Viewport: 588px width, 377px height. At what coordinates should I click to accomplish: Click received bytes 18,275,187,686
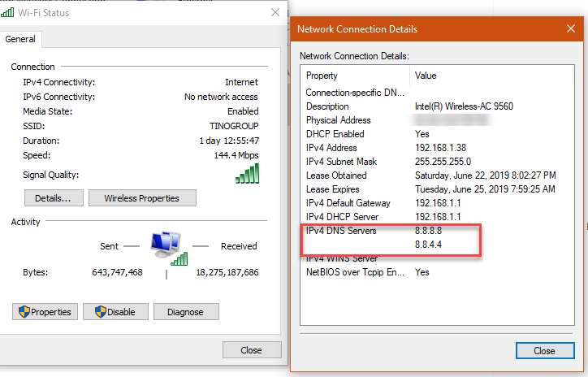(x=227, y=272)
